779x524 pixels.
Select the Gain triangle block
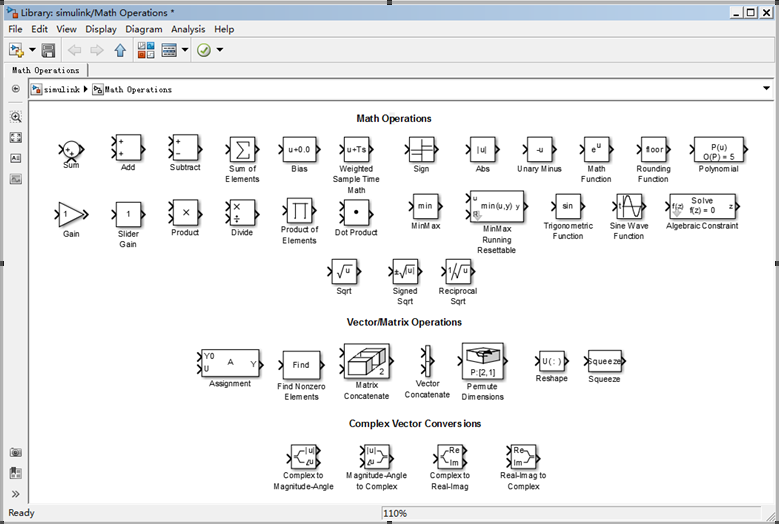(x=71, y=214)
